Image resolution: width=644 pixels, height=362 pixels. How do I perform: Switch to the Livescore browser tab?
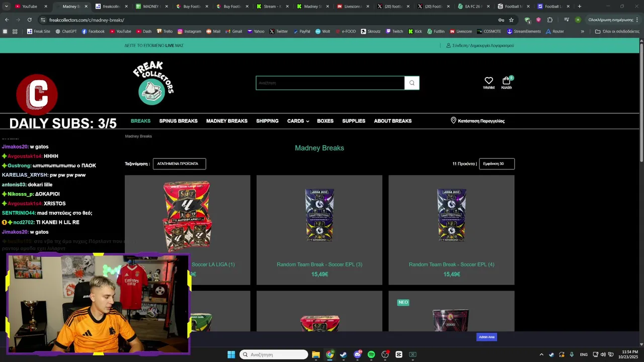(x=353, y=7)
